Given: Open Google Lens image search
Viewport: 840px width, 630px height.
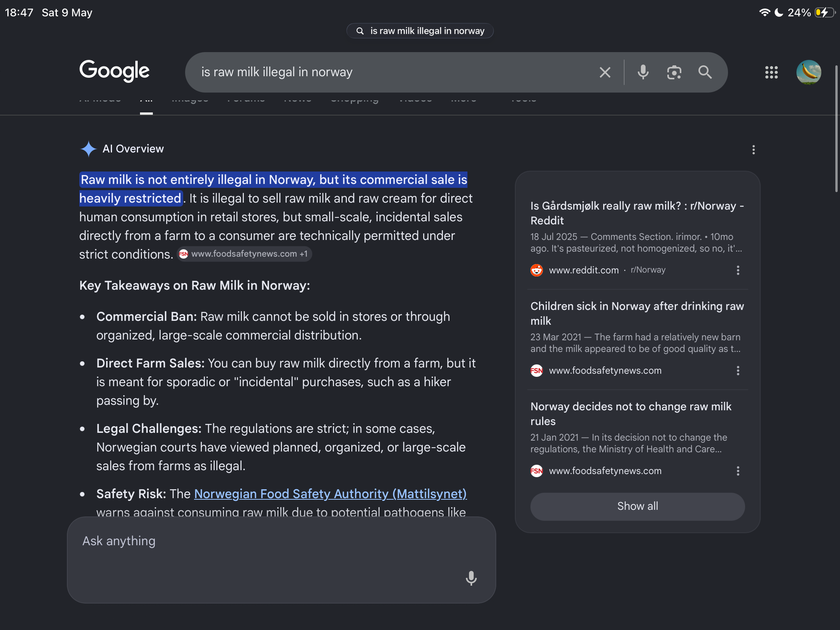Looking at the screenshot, I should pos(674,72).
